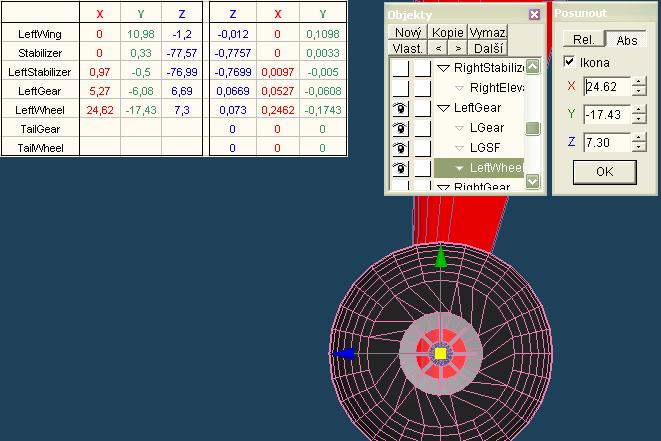The width and height of the screenshot is (661, 441).
Task: Click the Stabilizer row label in the table
Action: 40,53
